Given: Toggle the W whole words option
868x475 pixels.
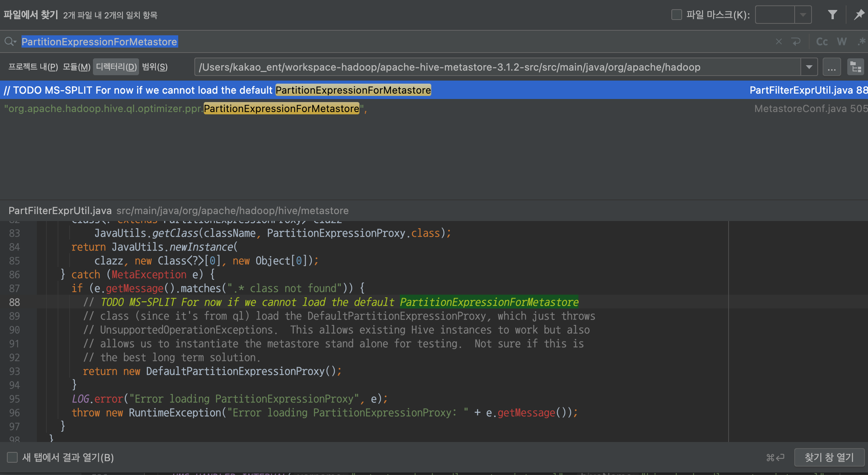Looking at the screenshot, I should [x=841, y=41].
